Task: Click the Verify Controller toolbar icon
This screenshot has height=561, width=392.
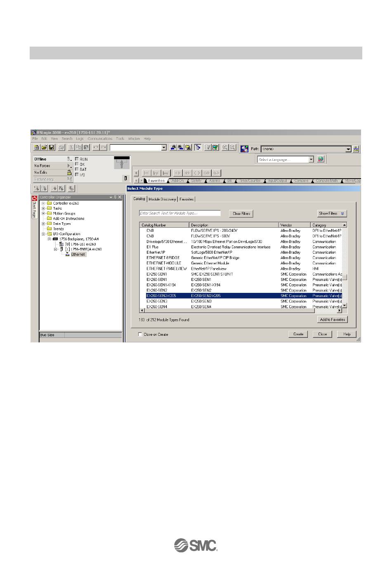Action: [x=215, y=147]
